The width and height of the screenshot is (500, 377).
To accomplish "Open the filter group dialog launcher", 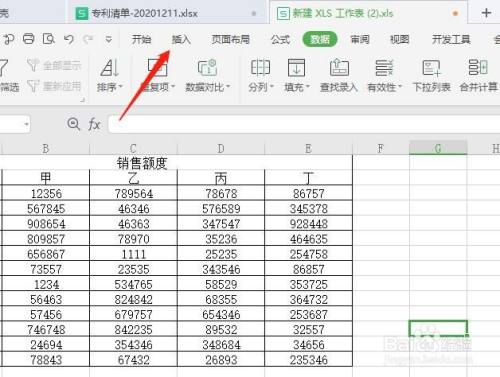I will [x=82, y=99].
